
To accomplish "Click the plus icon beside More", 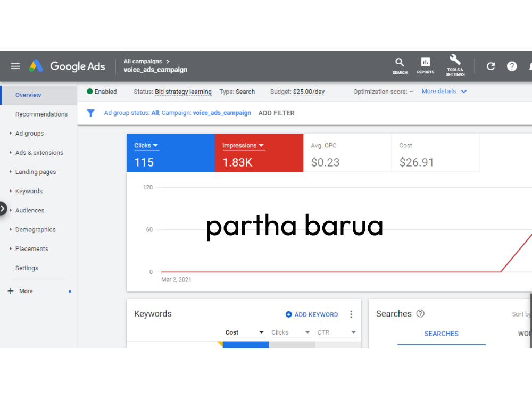I will [x=11, y=291].
